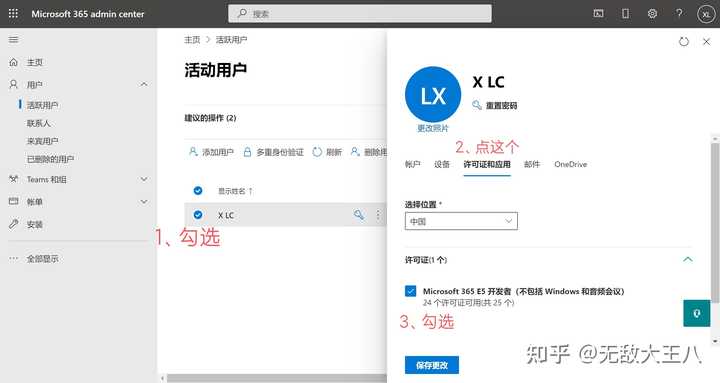Click X LC user name in list
The height and width of the screenshot is (383, 720).
pyautogui.click(x=225, y=215)
